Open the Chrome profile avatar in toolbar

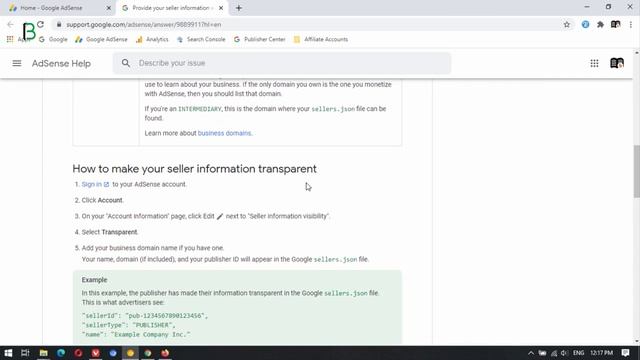coord(616,24)
